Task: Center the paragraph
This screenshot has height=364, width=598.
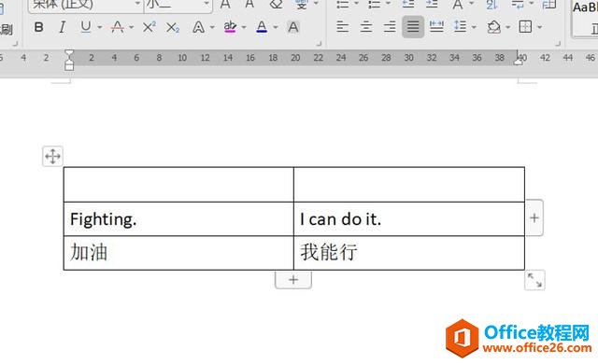Action: click(366, 27)
